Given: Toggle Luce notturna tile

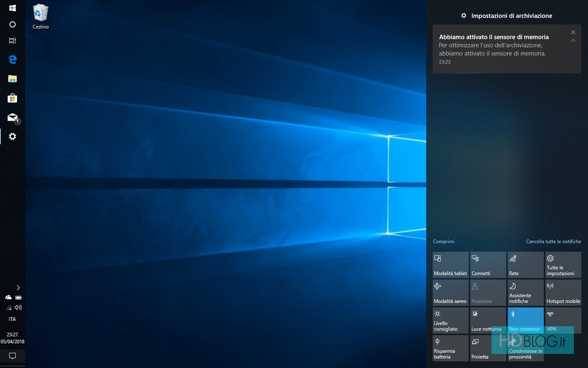Looking at the screenshot, I should point(488,321).
